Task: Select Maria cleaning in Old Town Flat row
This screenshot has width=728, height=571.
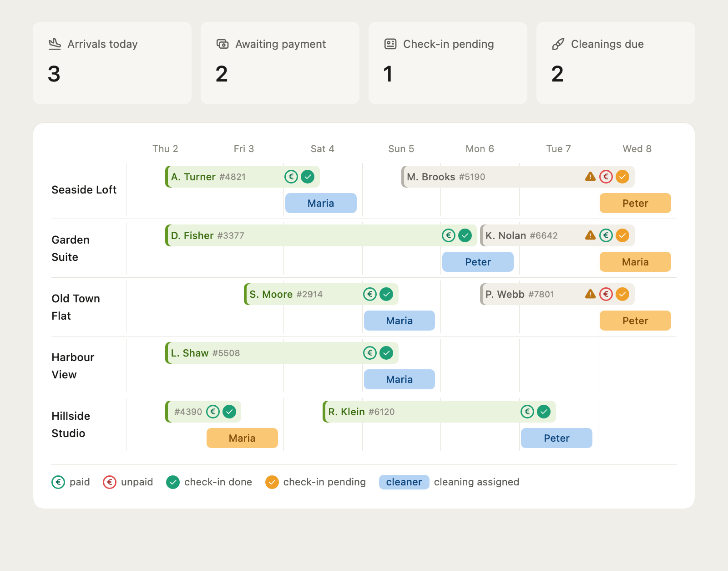Action: point(399,321)
